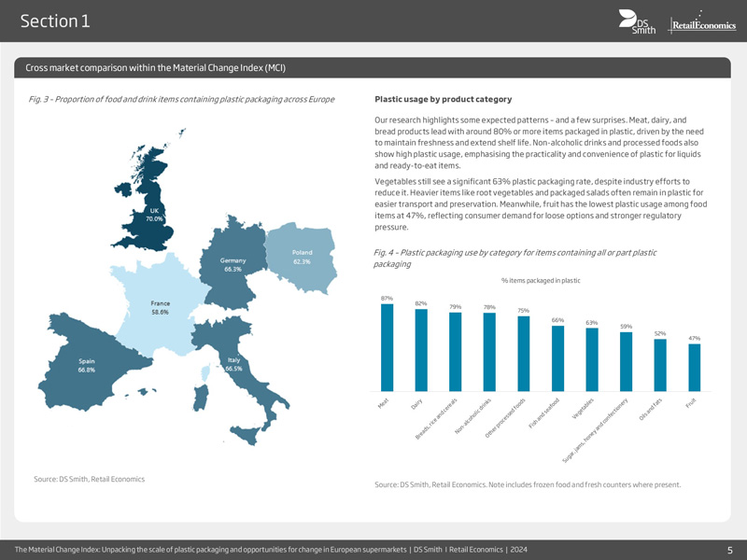The width and height of the screenshot is (747, 560).
Task: Click the Fig. 4 chart caption
Action: tap(514, 258)
